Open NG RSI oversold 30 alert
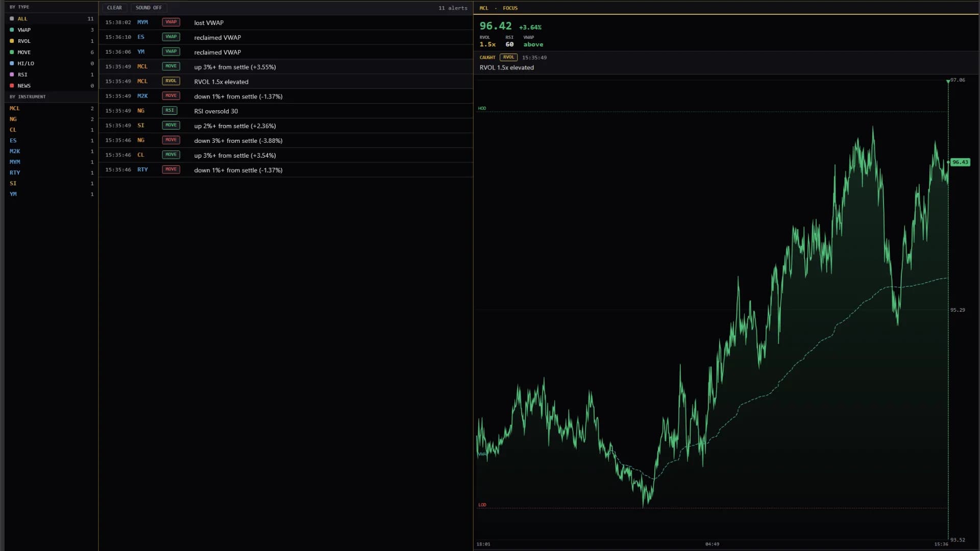 point(286,111)
